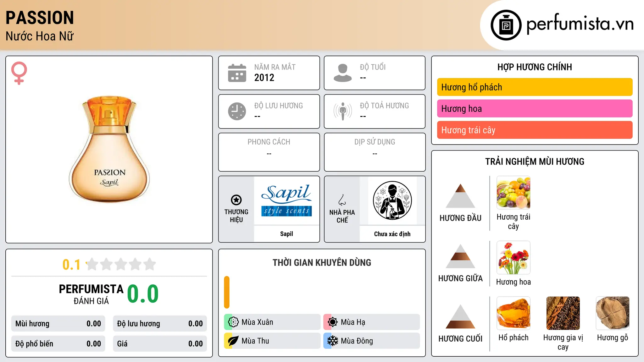
Task: Click the perfumista.vn perfume bottle logo icon
Action: 506,25
